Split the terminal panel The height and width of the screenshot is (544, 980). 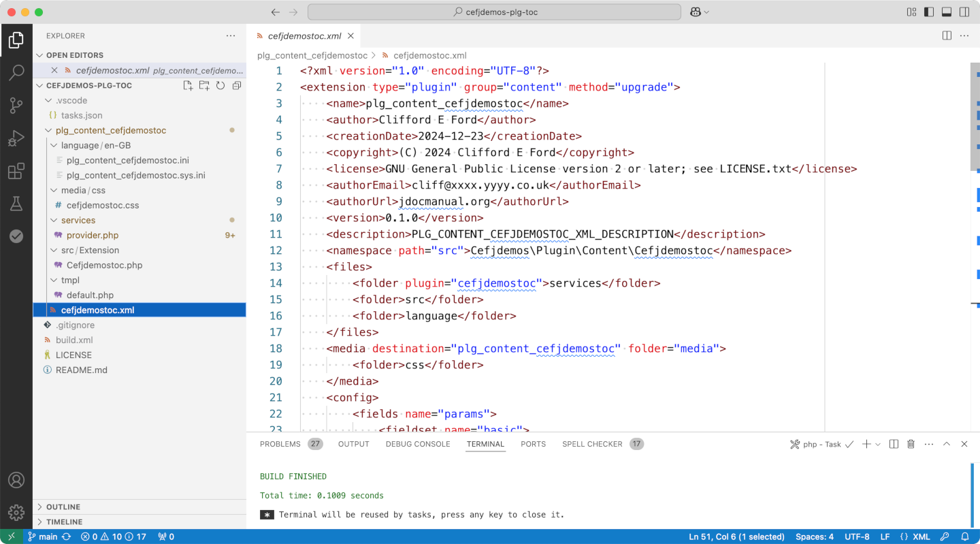(x=894, y=444)
